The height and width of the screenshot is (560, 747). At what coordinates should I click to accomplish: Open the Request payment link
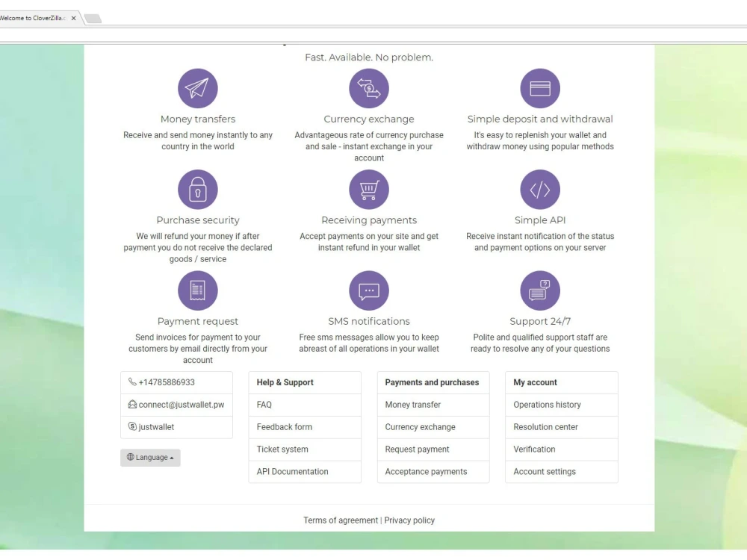(433, 449)
